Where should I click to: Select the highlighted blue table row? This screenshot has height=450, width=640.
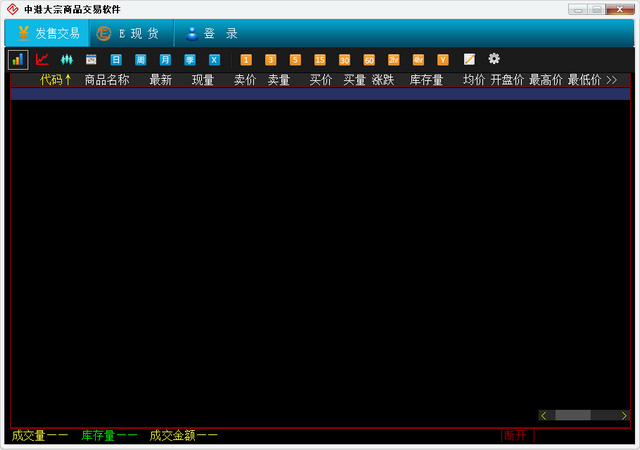tap(320, 94)
